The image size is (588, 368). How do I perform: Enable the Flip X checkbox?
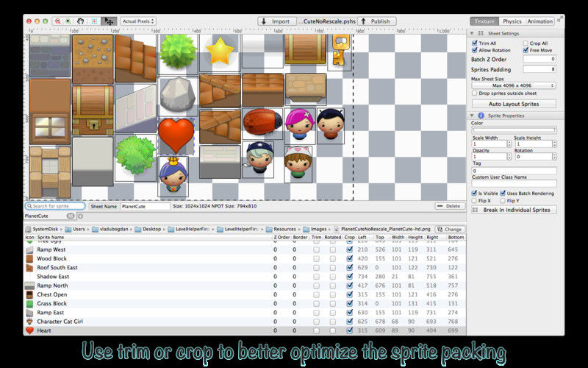click(474, 201)
